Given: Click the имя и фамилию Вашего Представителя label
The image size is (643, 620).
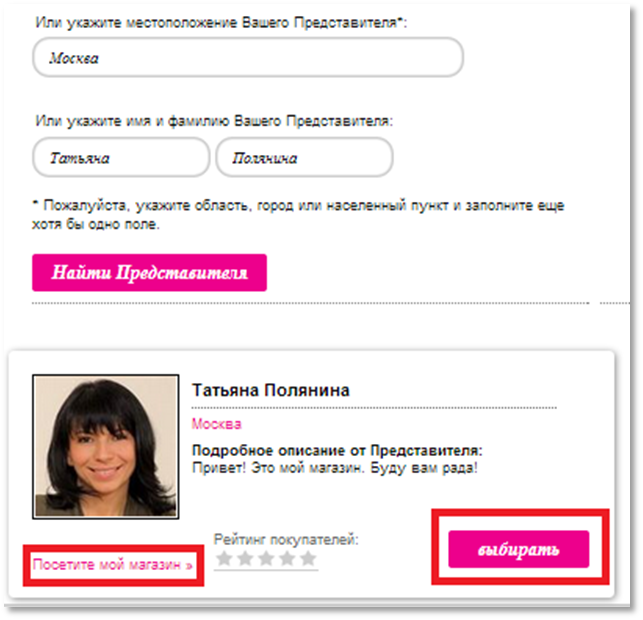Looking at the screenshot, I should [214, 121].
